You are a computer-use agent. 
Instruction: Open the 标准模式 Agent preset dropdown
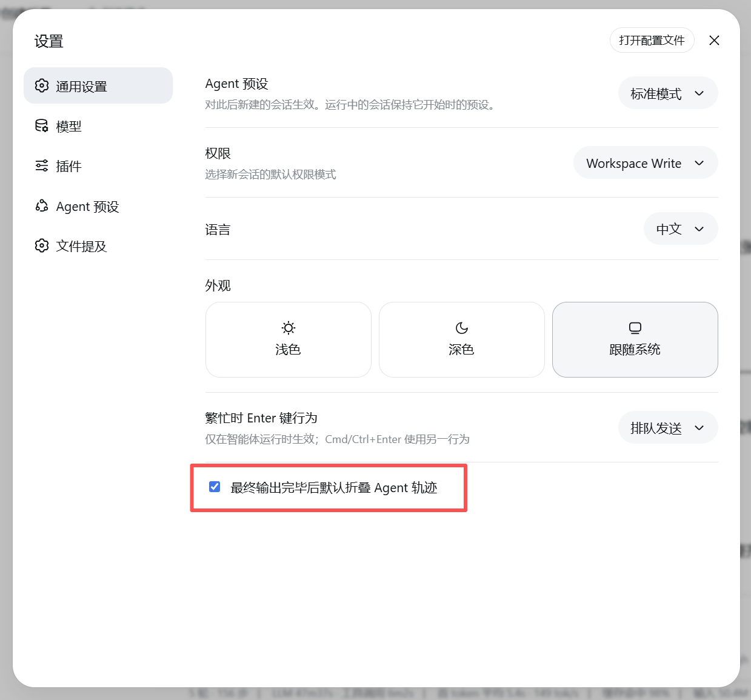point(668,93)
